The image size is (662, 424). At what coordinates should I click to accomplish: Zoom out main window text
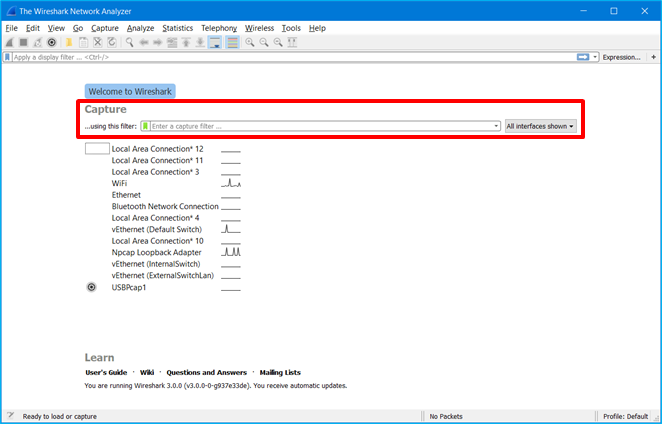pos(264,42)
